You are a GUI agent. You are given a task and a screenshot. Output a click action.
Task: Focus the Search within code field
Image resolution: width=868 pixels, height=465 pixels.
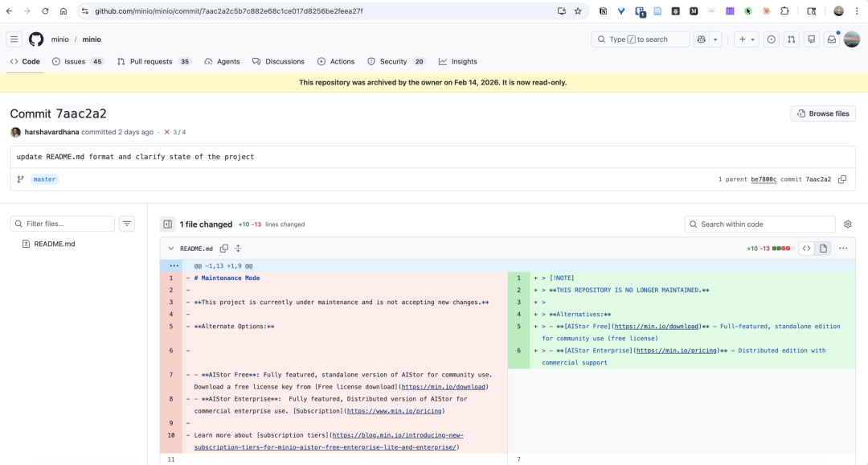[759, 224]
